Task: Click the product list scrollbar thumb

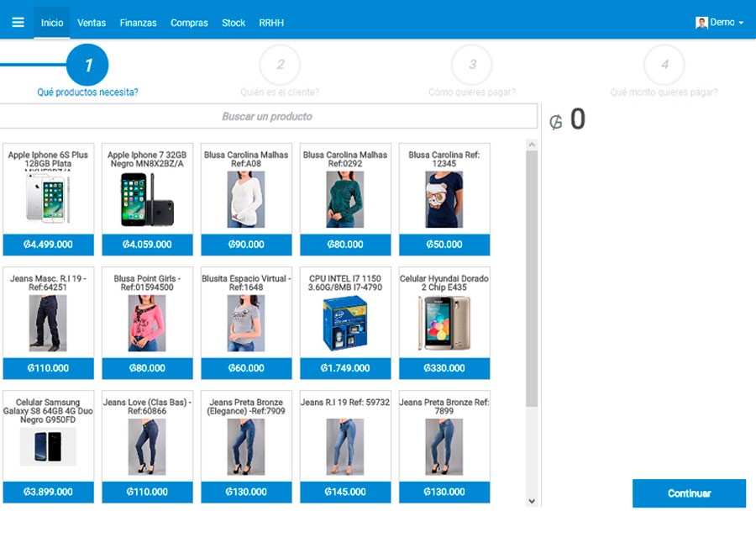Action: pyautogui.click(x=532, y=279)
